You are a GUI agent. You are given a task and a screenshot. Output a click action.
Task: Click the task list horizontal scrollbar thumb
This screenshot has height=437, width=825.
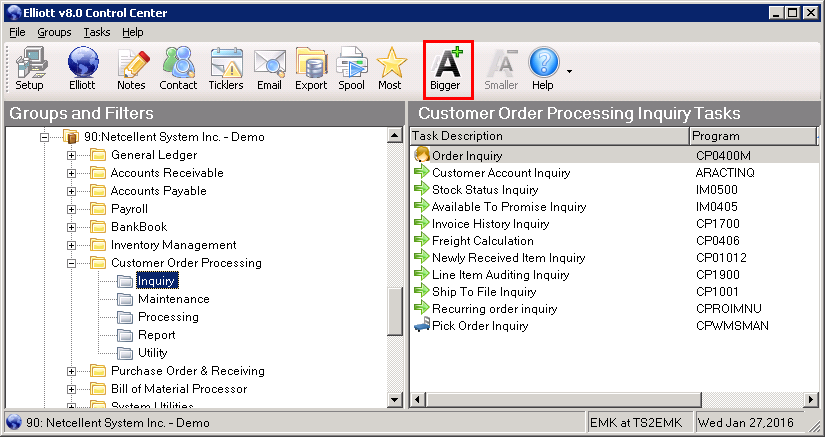tap(564, 400)
